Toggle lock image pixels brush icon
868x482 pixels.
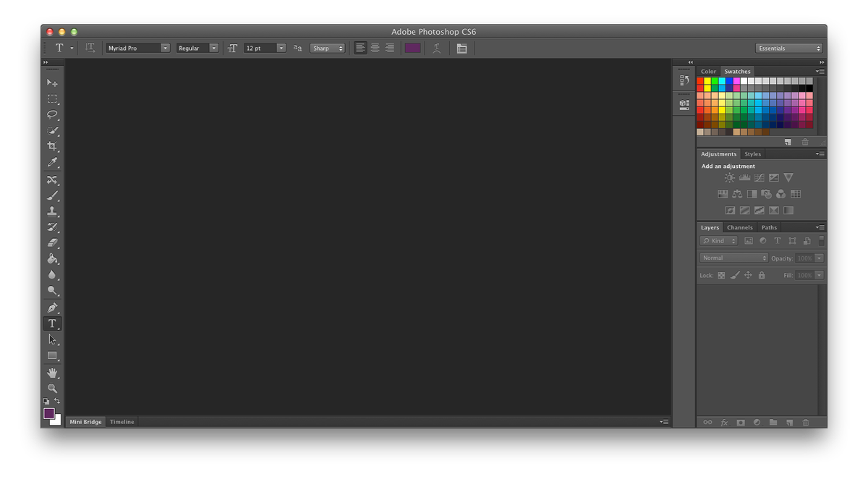(735, 275)
